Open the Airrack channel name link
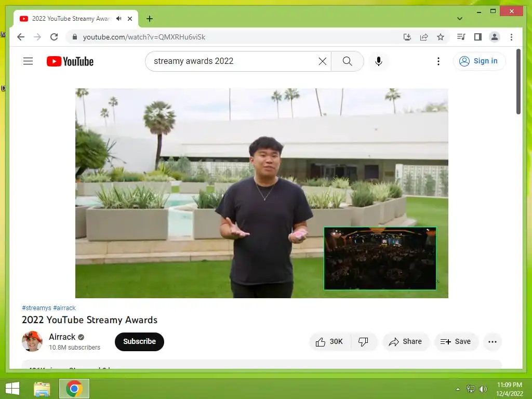 pyautogui.click(x=62, y=337)
